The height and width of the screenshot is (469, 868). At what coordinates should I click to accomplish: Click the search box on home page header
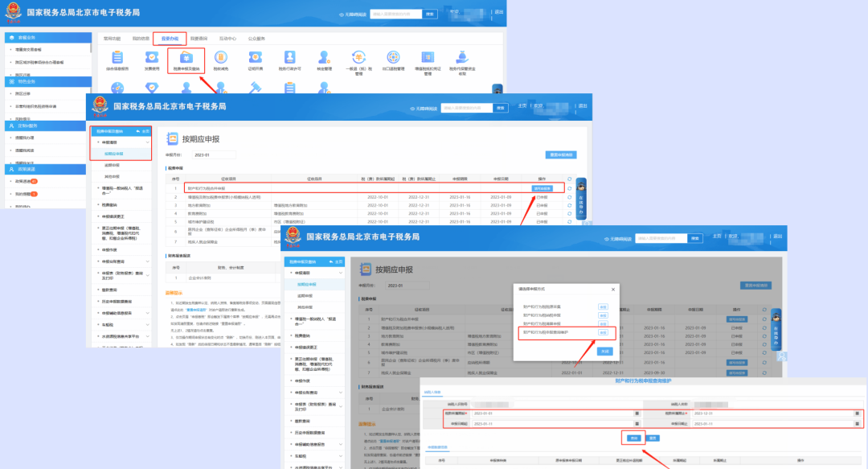pyautogui.click(x=395, y=14)
